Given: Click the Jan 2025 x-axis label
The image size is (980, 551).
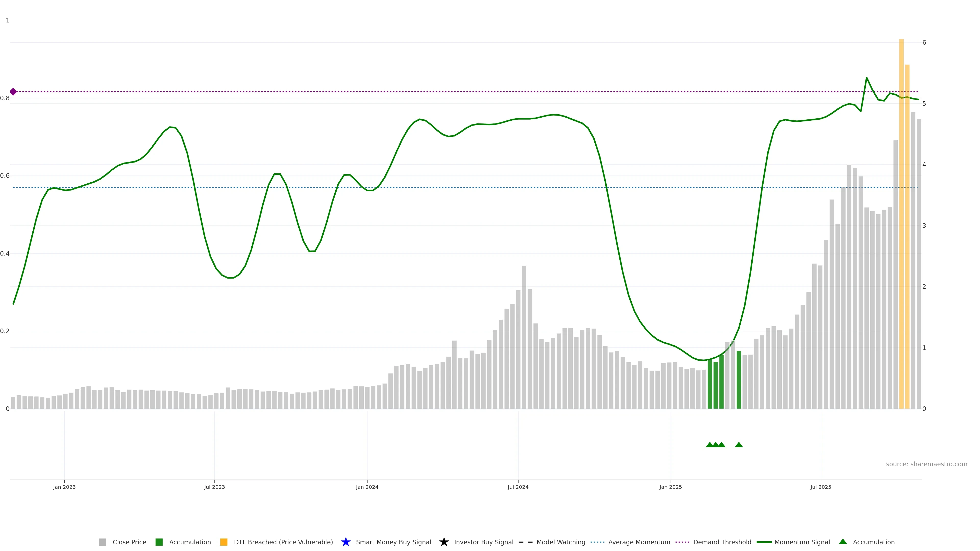Looking at the screenshot, I should [671, 487].
